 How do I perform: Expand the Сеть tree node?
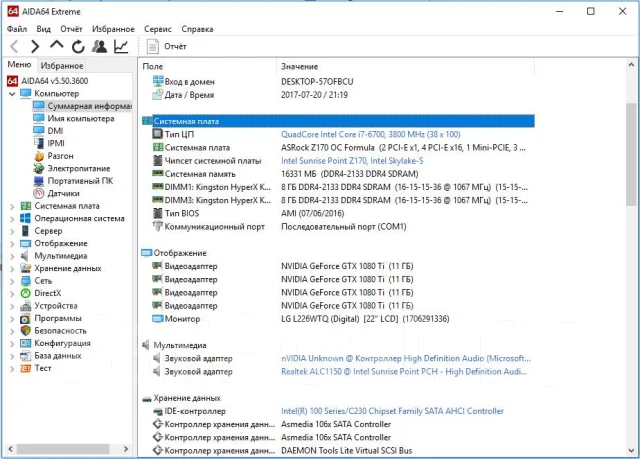[12, 281]
